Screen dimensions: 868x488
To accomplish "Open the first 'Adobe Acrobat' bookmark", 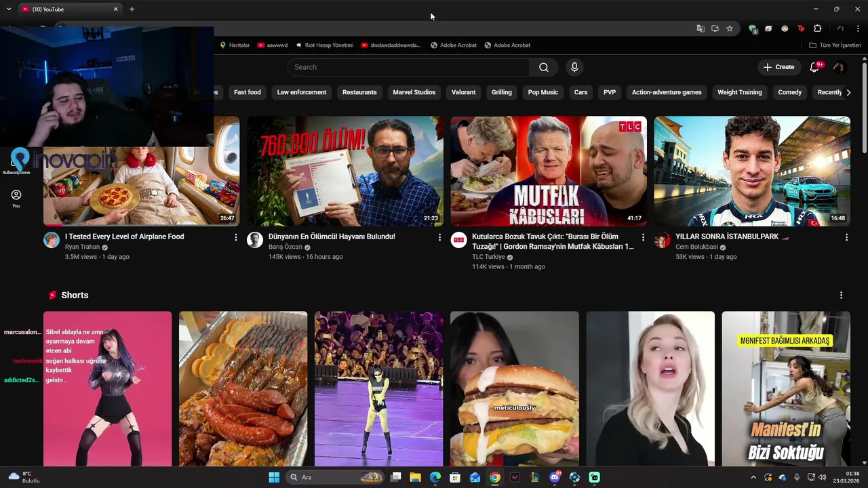I will coord(454,45).
